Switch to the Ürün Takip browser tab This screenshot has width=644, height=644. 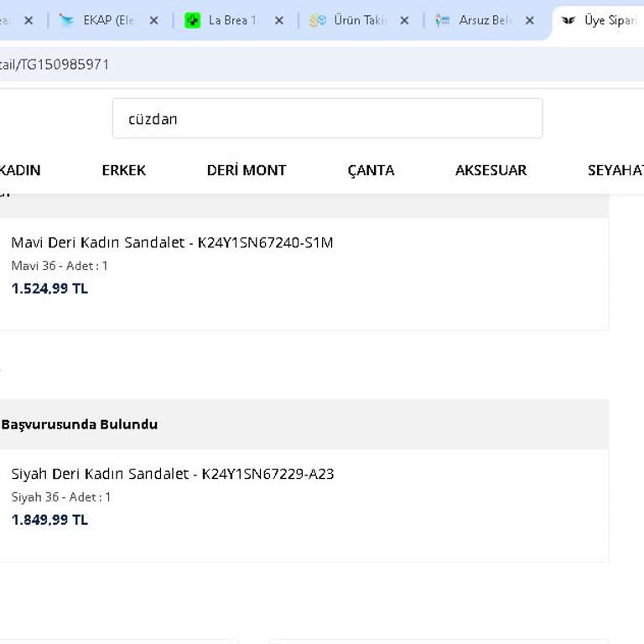[x=360, y=20]
